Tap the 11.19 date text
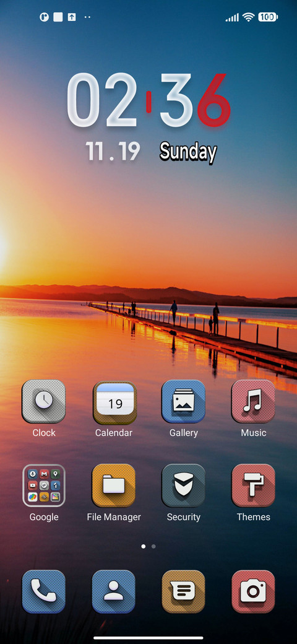297x644 pixels. coord(113,151)
